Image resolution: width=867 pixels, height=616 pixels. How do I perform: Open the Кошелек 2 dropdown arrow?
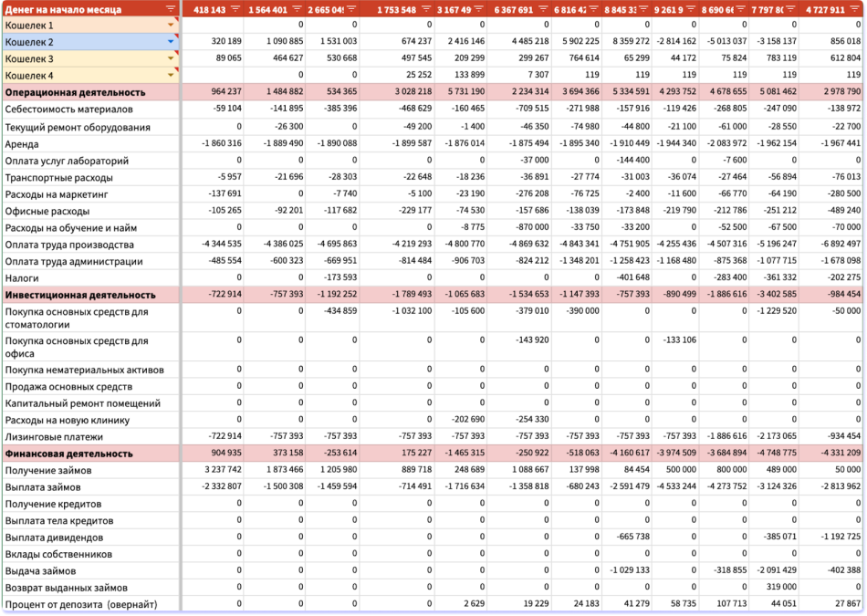tap(171, 42)
